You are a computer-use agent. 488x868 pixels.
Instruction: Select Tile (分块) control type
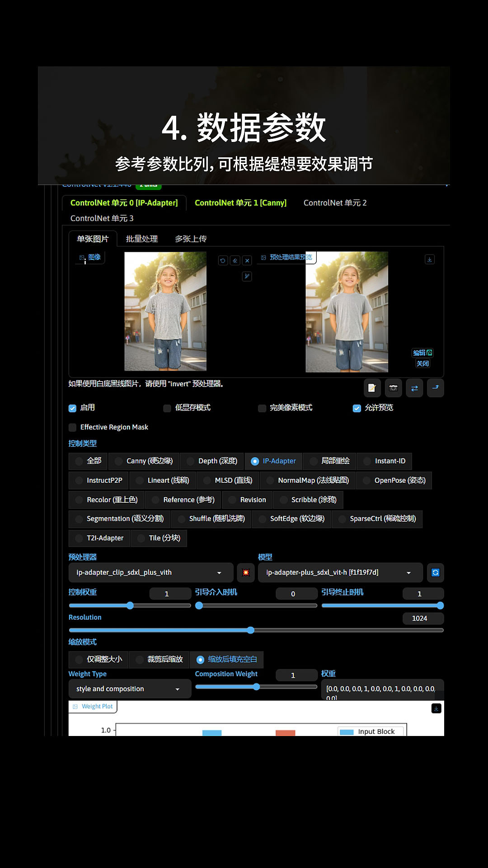(x=159, y=538)
